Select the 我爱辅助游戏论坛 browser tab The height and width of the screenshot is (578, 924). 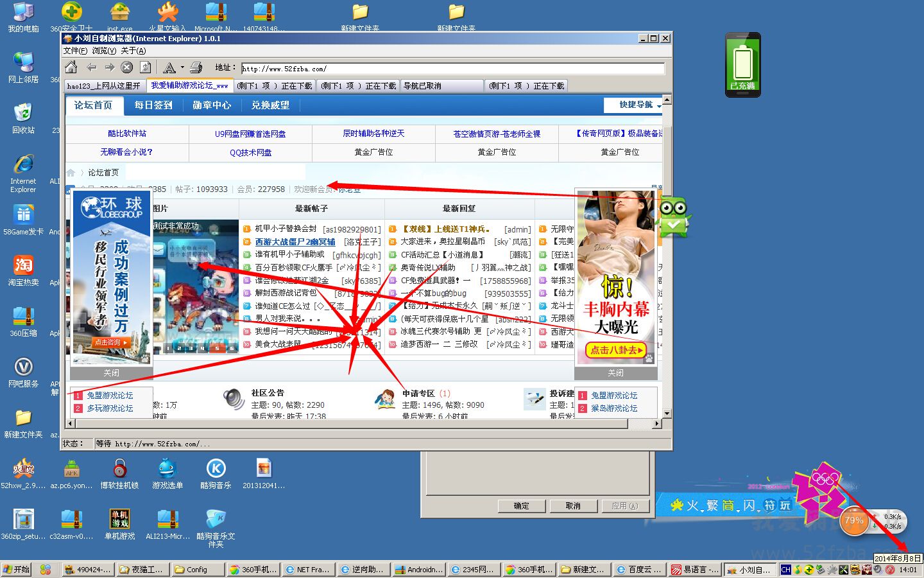pos(189,85)
